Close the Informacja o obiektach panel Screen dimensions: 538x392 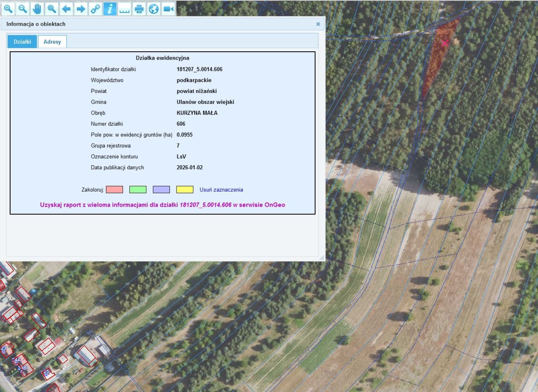(x=318, y=24)
